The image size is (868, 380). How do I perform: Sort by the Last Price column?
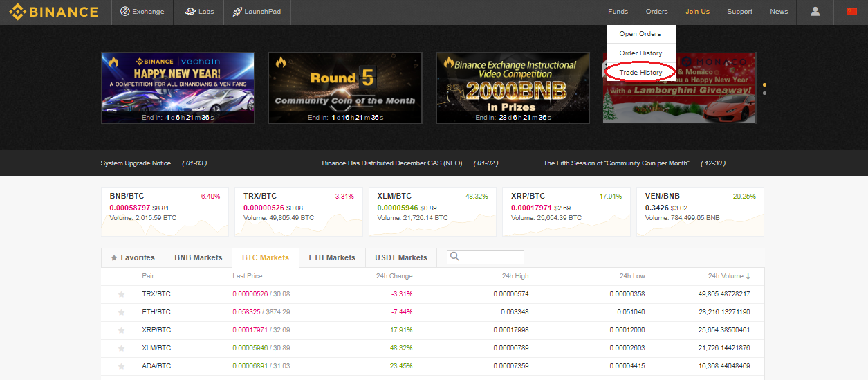pos(248,276)
